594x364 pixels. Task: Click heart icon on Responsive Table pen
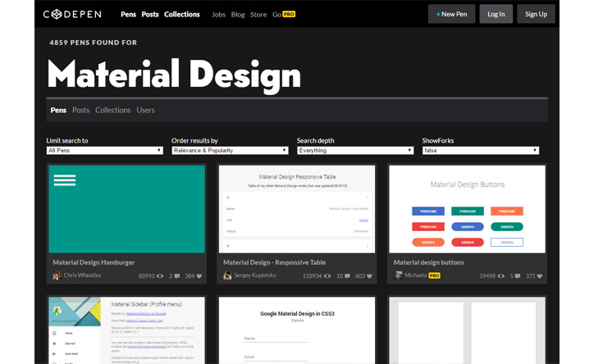tap(369, 276)
